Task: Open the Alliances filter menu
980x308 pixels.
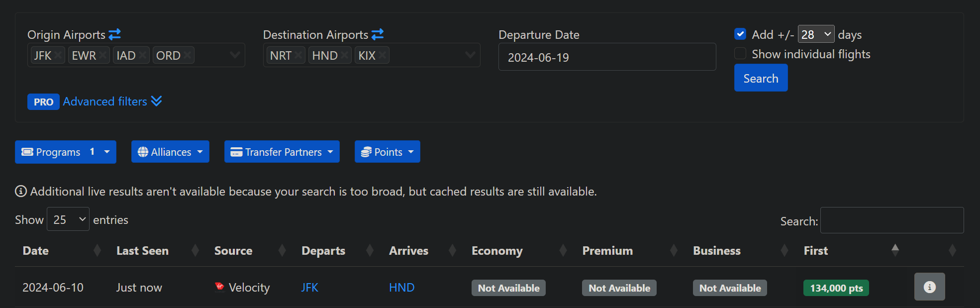Action: coord(170,152)
